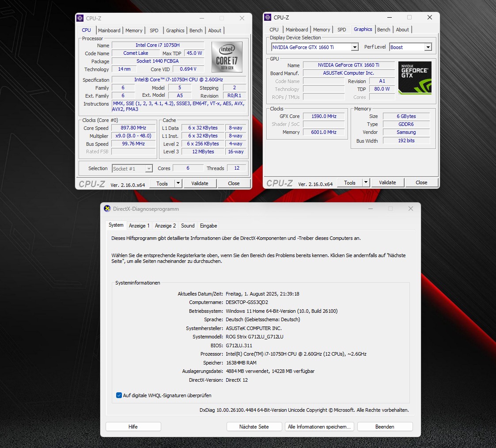Switch to Memory tab in right CPU-Z window
The image size is (496, 448).
pos(322,30)
